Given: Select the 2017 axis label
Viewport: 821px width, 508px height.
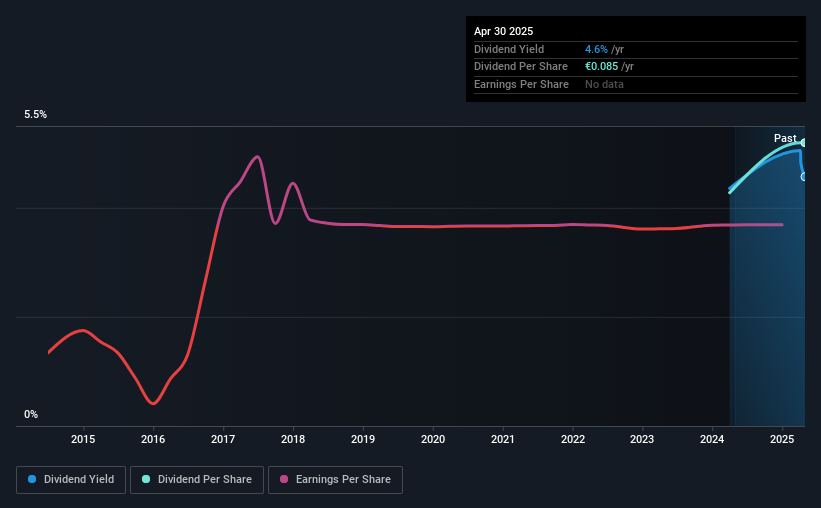Looking at the screenshot, I should coord(223,439).
